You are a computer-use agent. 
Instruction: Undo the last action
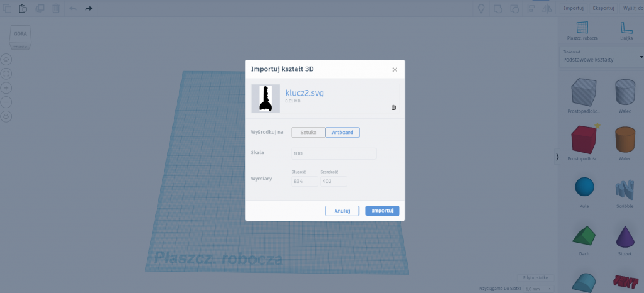pyautogui.click(x=73, y=8)
